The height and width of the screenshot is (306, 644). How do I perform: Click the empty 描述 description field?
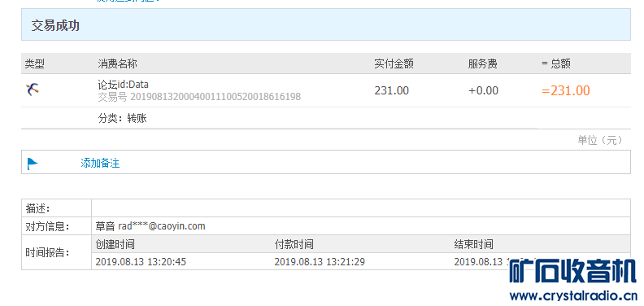[x=360, y=208]
